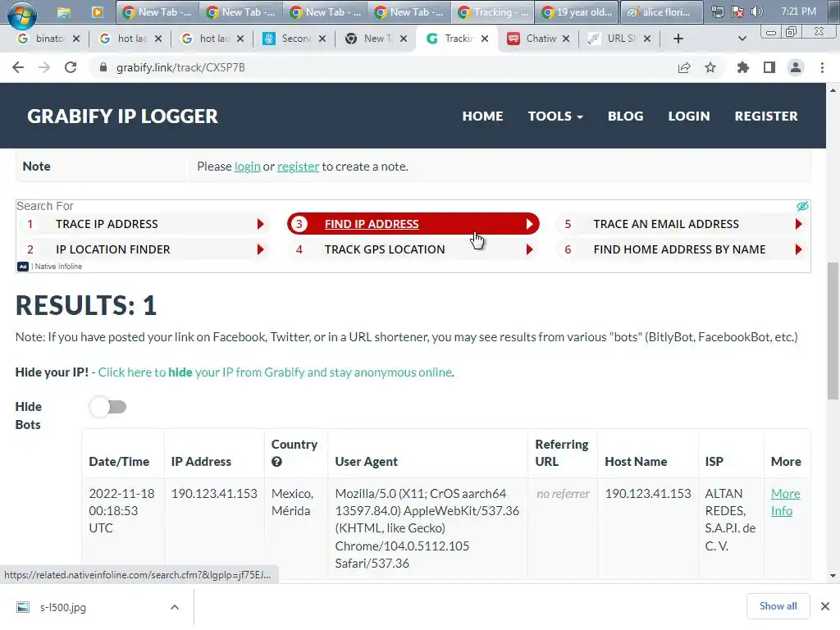The width and height of the screenshot is (840, 630).
Task: Click the Country help question icon
Action: coord(276,462)
